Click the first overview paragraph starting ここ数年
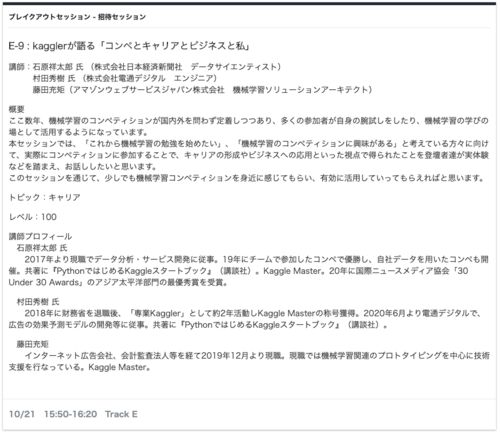The height and width of the screenshot is (432, 500). pos(249,126)
